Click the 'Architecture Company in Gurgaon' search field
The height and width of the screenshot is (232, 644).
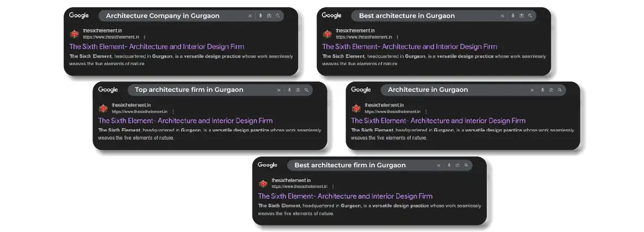pos(191,16)
